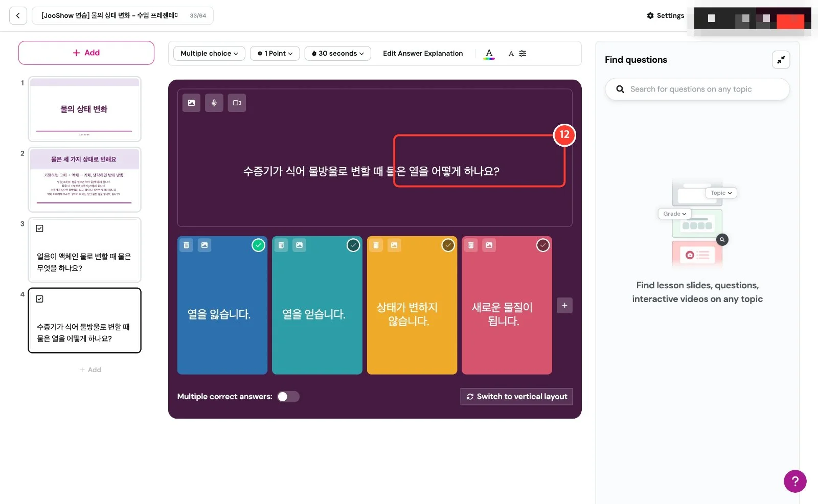The width and height of the screenshot is (818, 504).
Task: Edit the answer text '새로운 물질이 됩니다.'
Action: point(503,314)
